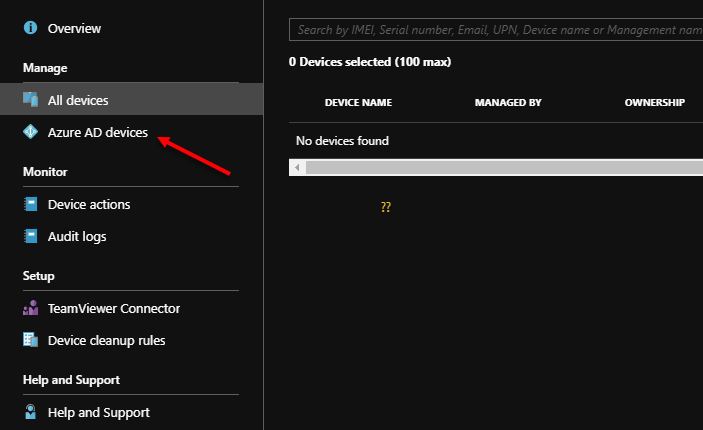Screen dimensions: 703x430
Task: Focus the device search input field
Action: (496, 30)
